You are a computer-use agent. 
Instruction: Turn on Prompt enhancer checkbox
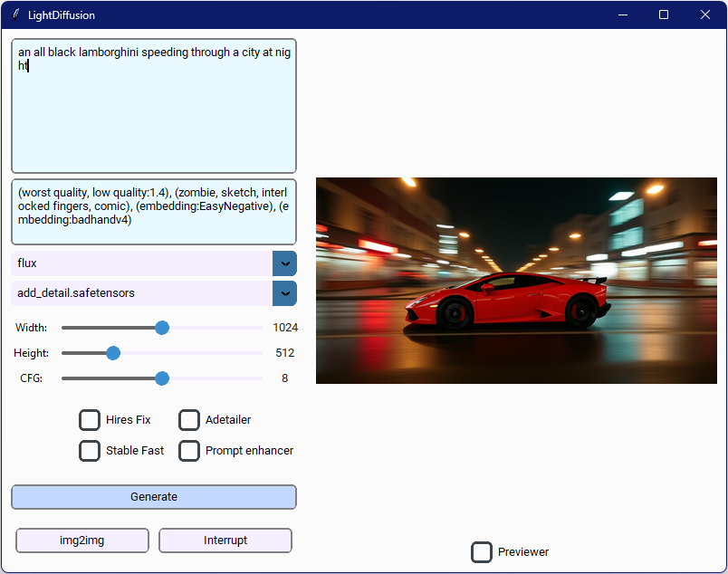pos(189,450)
